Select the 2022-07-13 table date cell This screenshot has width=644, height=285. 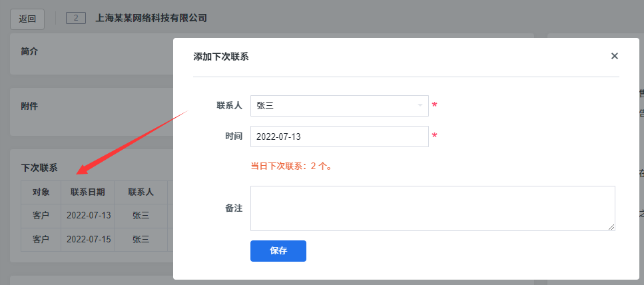tap(88, 215)
